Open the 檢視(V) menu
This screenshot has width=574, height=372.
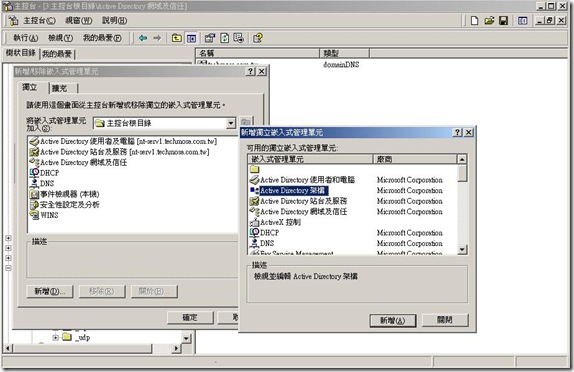[x=60, y=38]
